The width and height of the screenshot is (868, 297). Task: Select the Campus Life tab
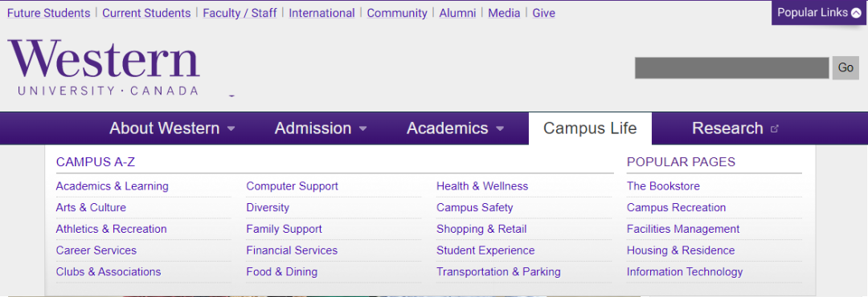coord(590,128)
